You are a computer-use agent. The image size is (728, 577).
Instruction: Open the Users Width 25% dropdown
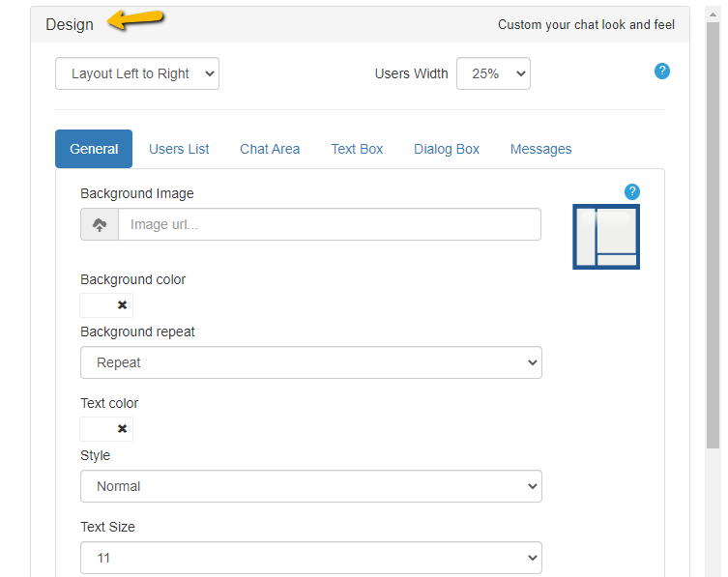(493, 73)
